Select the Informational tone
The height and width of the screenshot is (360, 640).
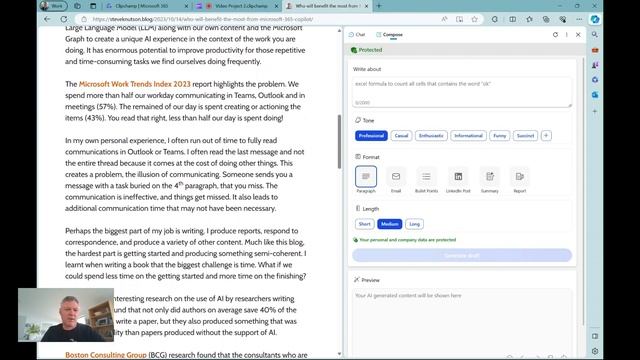pyautogui.click(x=468, y=136)
